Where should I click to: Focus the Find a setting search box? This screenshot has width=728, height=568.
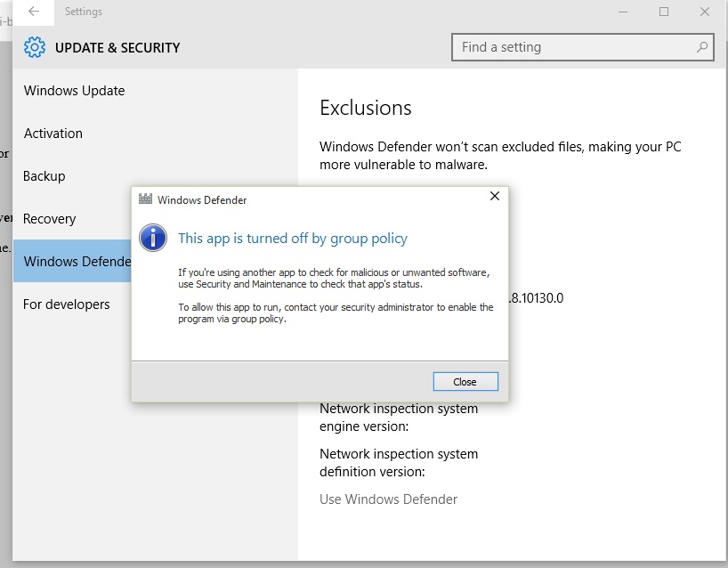[583, 47]
